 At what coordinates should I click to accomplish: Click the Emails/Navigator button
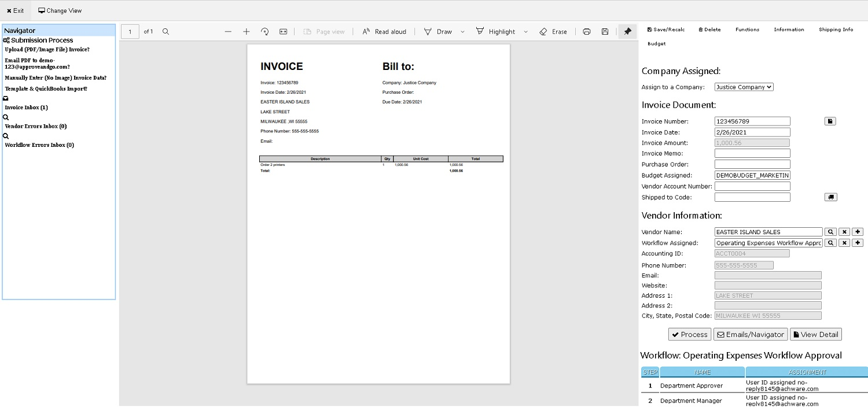tap(751, 335)
